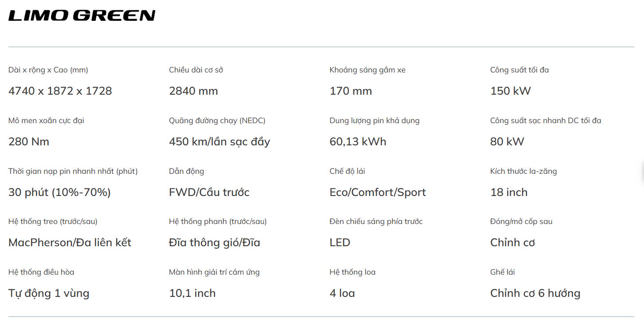Select the 450 km/lần sạc đầy range value
Image resolution: width=644 pixels, height=324 pixels.
[219, 142]
